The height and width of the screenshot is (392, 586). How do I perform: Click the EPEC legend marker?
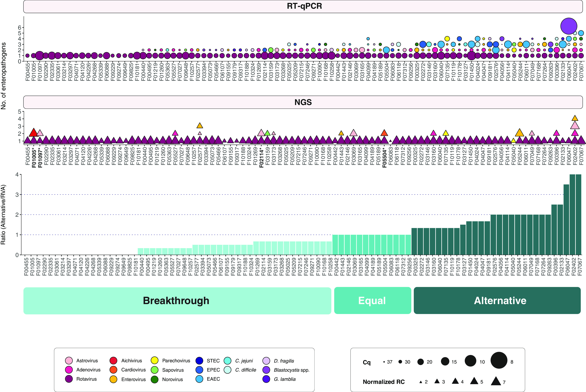(199, 370)
